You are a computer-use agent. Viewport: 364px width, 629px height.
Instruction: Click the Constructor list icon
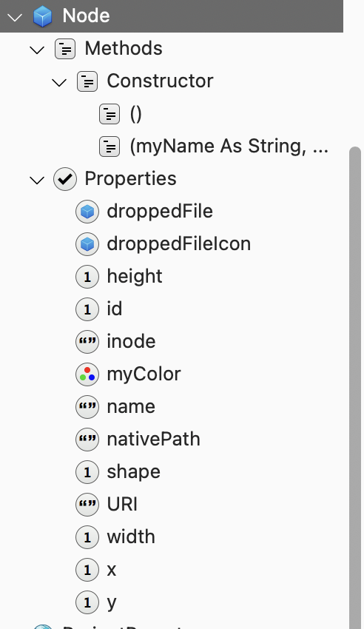click(87, 81)
